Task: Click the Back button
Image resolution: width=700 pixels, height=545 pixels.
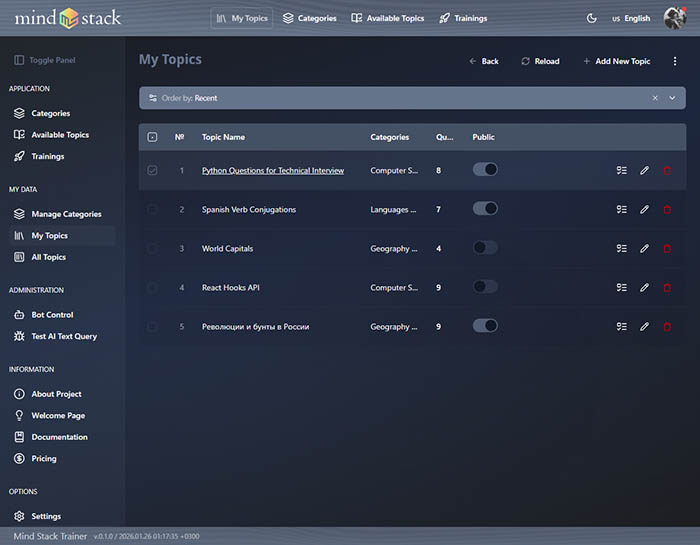Action: (483, 61)
